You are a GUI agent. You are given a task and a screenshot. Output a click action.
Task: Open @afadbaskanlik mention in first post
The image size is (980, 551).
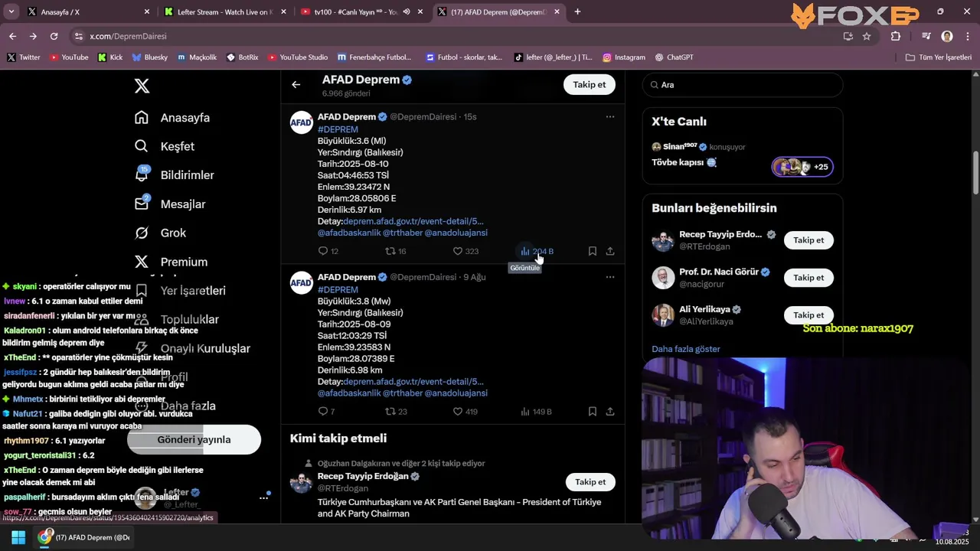pyautogui.click(x=349, y=233)
